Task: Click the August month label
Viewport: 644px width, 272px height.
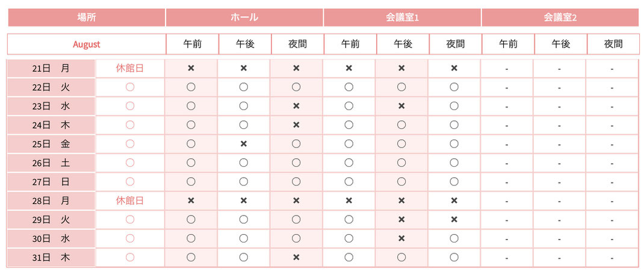Action: click(x=87, y=45)
